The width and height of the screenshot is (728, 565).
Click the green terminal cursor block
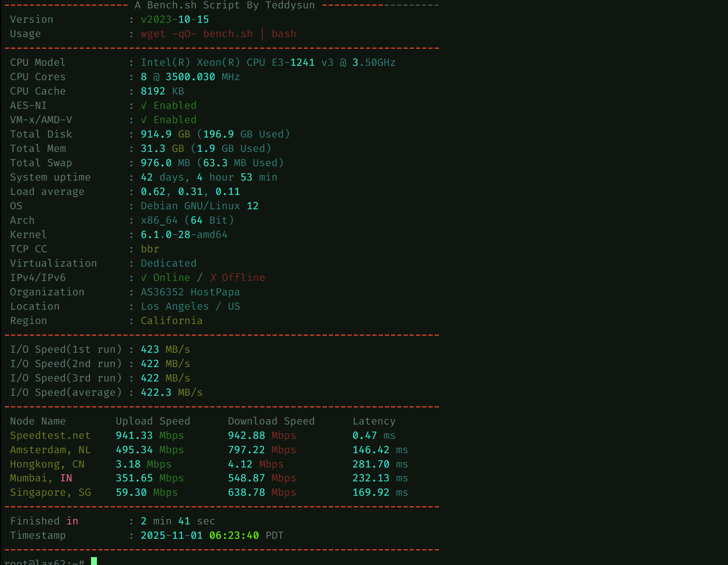pyautogui.click(x=94, y=561)
